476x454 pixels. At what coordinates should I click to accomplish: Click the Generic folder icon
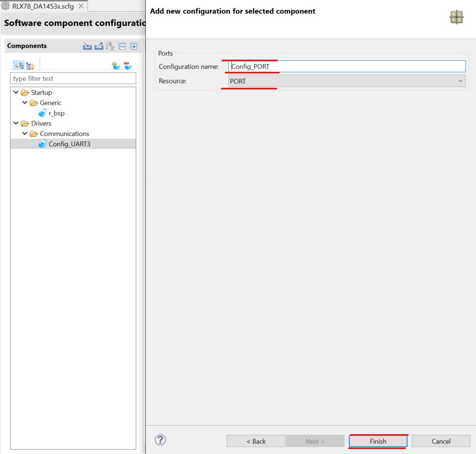click(x=34, y=103)
